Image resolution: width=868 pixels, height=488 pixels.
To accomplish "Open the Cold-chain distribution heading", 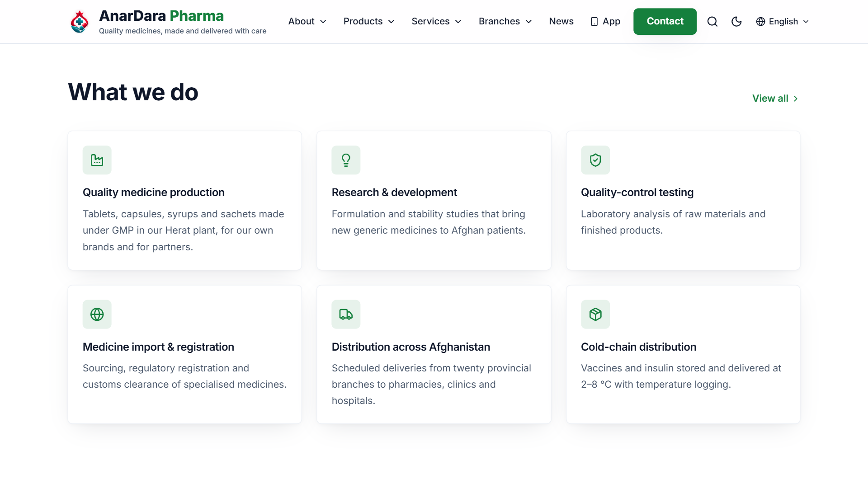I will coord(638,347).
